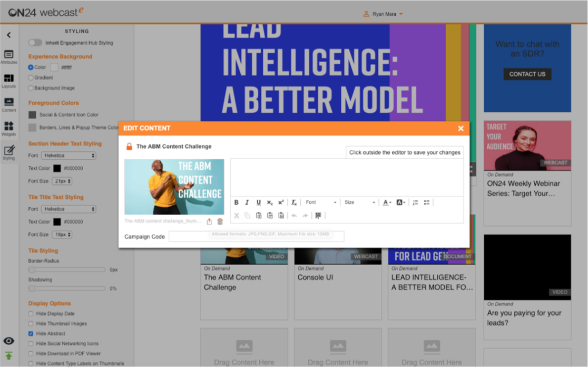This screenshot has height=367, width=588.
Task: Delete the ABM thumbnail with trash icon
Action: [x=220, y=221]
